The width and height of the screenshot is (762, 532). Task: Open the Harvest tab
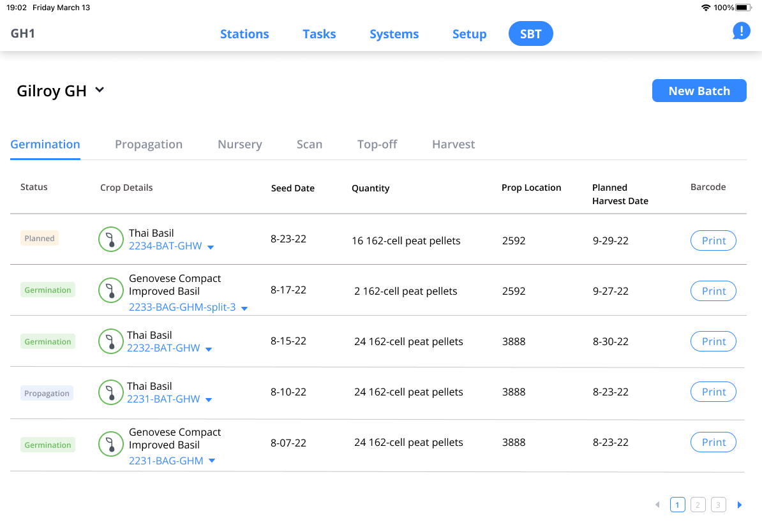453,144
